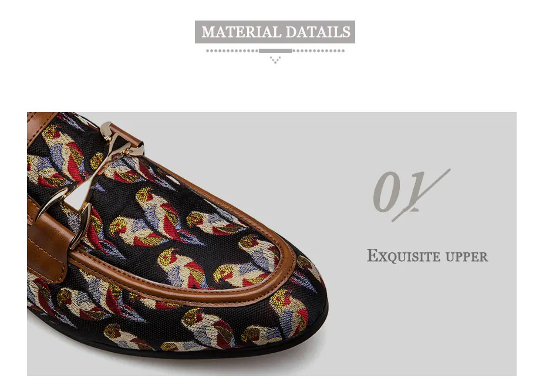
Task: Click the gray background of product image
Action: [418, 313]
